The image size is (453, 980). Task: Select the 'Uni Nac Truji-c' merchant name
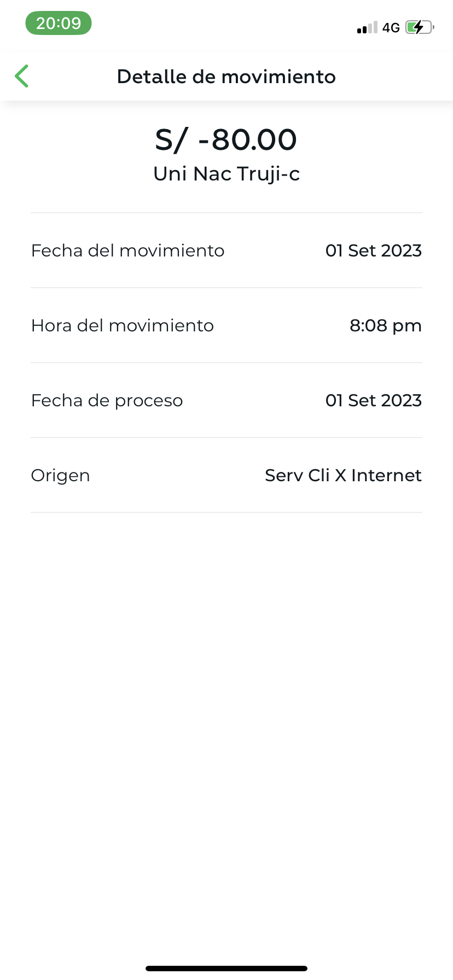click(x=226, y=174)
